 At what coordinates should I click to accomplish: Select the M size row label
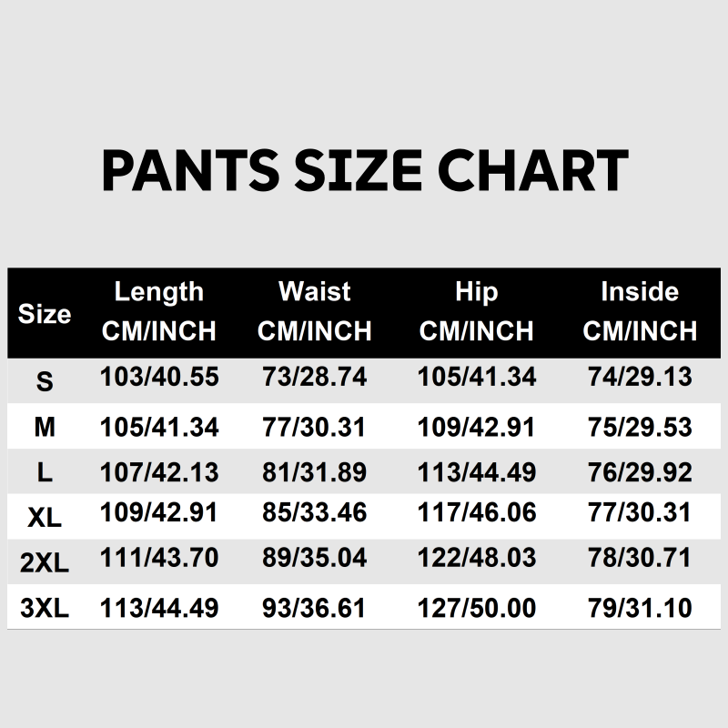tap(45, 428)
